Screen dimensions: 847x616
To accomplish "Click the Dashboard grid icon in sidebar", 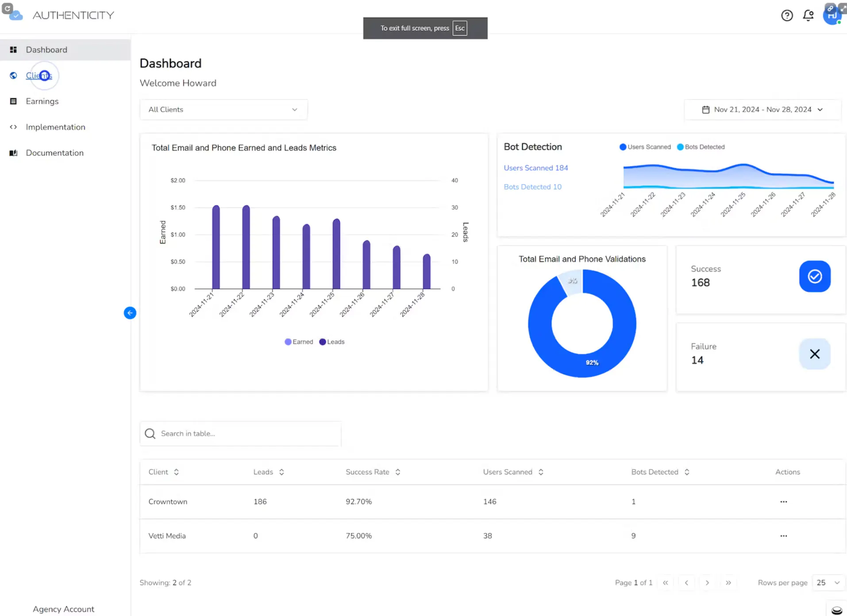I will click(13, 50).
